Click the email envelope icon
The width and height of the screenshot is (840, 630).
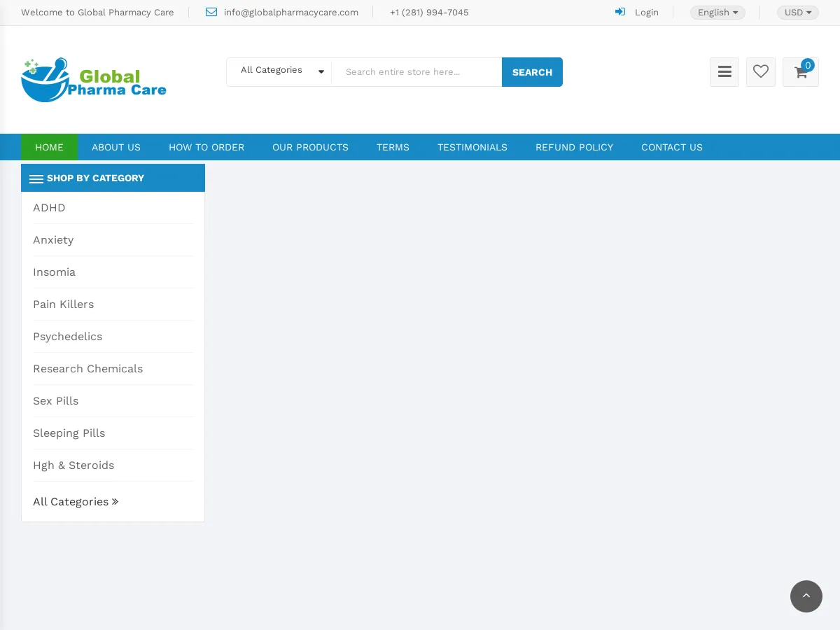[211, 12]
